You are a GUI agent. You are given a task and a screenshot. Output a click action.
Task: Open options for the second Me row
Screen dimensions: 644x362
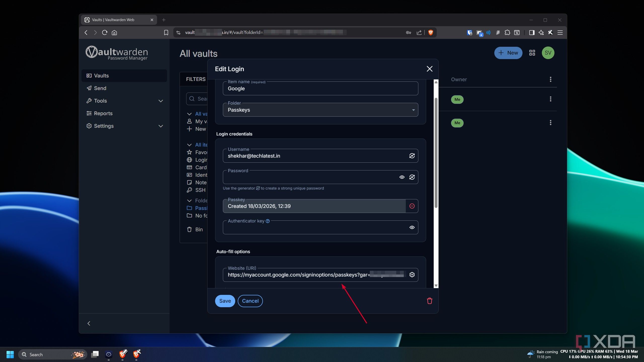click(550, 123)
